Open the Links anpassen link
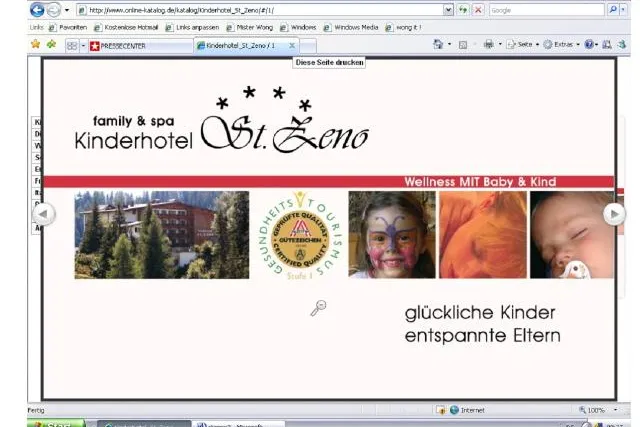Screen dimensions: 640x427 tap(192, 27)
